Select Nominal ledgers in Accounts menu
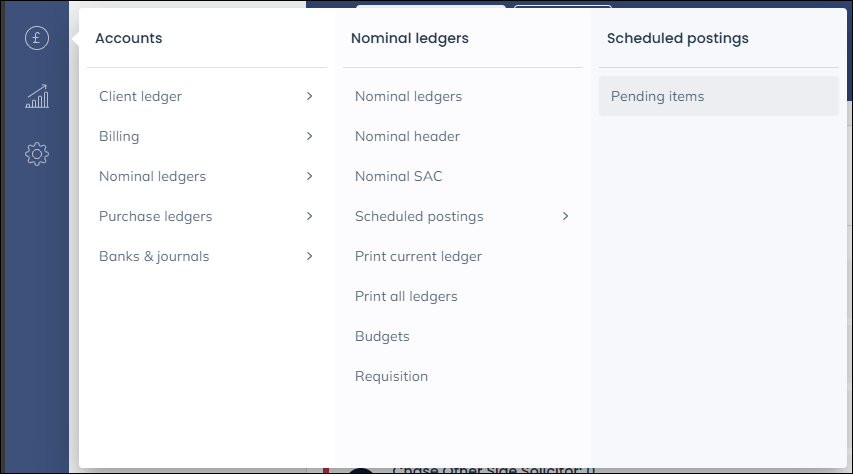Screen dimensions: 853x474 tap(152, 176)
